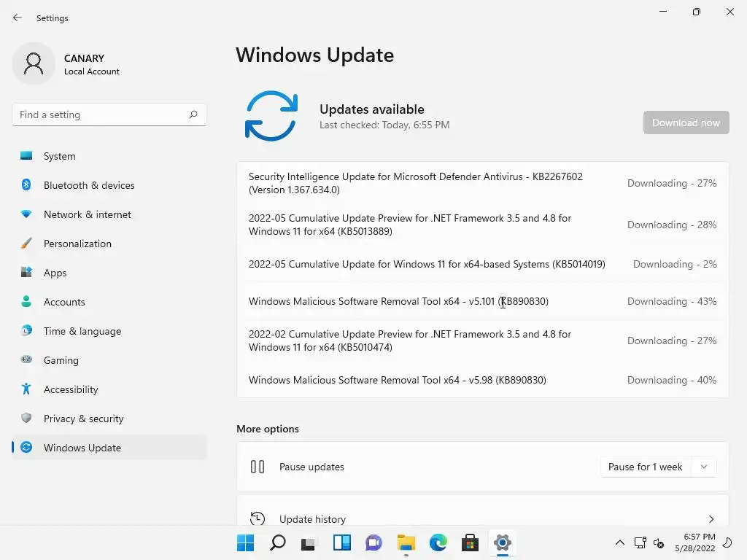Image resolution: width=747 pixels, height=560 pixels.
Task: Open the Widgets taskbar icon
Action: click(x=342, y=542)
